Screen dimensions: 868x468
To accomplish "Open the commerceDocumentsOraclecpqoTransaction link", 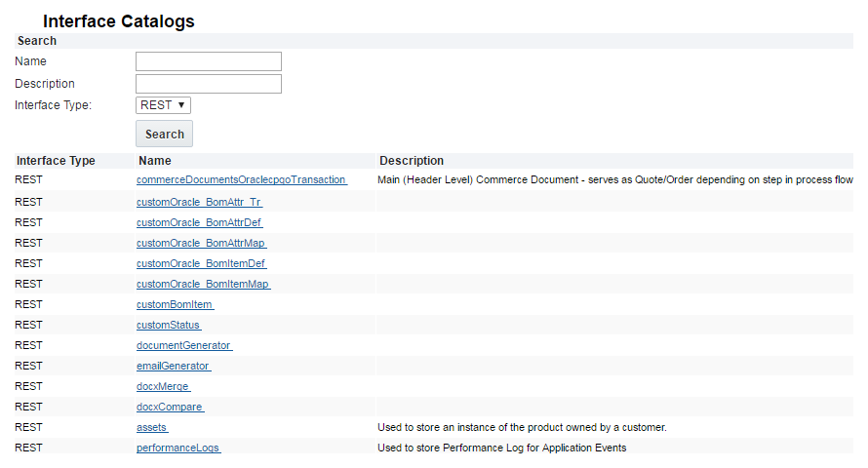I will click(241, 180).
